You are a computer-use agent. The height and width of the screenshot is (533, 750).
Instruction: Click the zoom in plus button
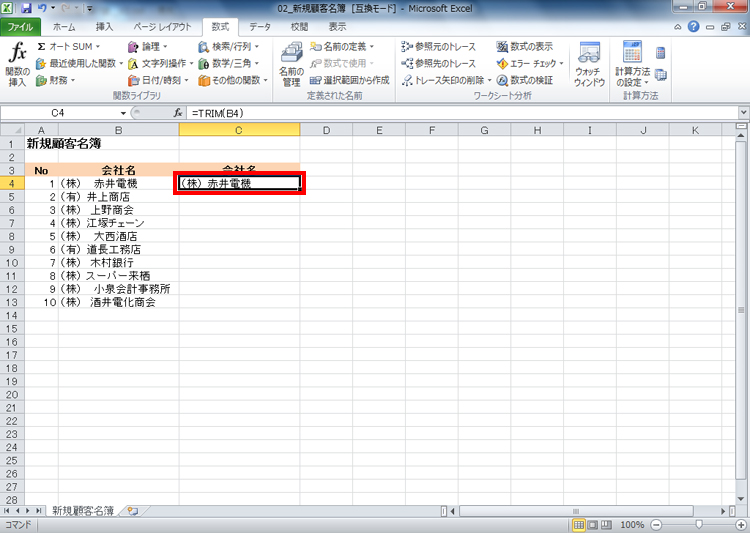coord(741,525)
